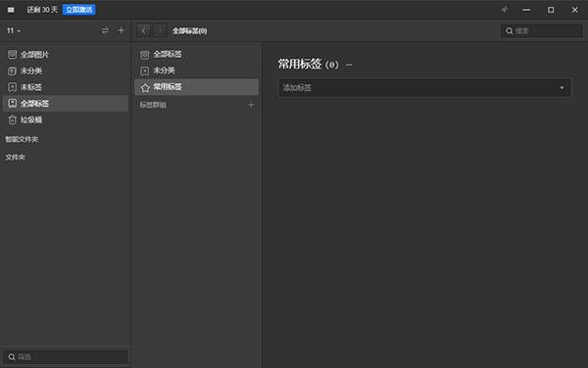Image resolution: width=588 pixels, height=368 pixels.
Task: Select 常用标签 in the tag list panel
Action: point(197,87)
